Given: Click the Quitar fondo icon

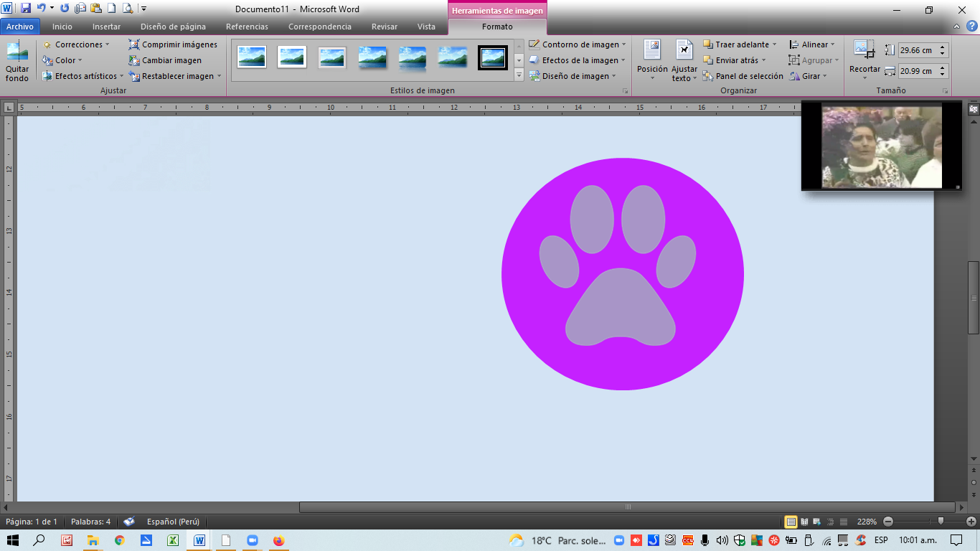Looking at the screenshot, I should point(17,60).
